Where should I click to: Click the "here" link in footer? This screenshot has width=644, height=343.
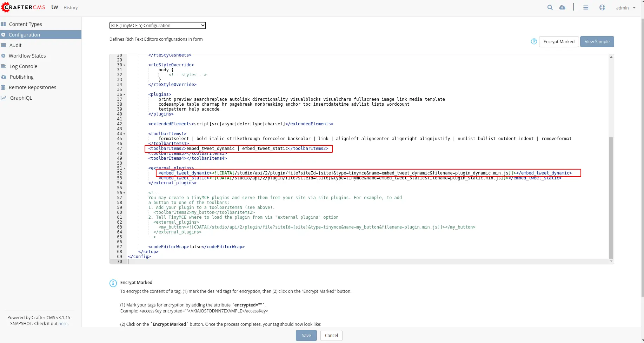[63, 324]
